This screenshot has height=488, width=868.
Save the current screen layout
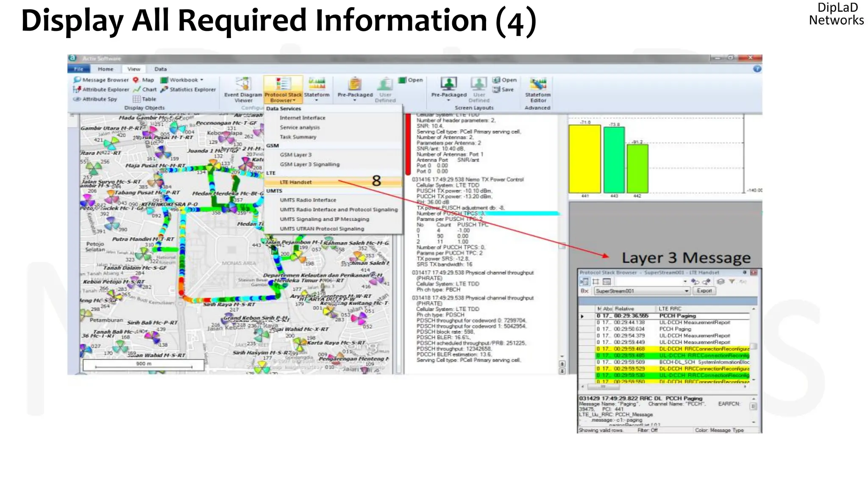(x=503, y=89)
